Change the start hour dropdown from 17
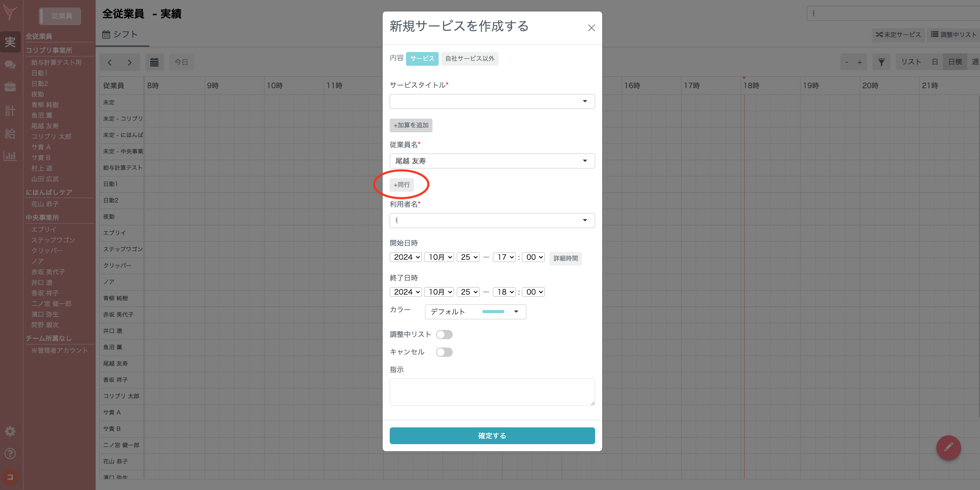The width and height of the screenshot is (980, 490). click(504, 257)
